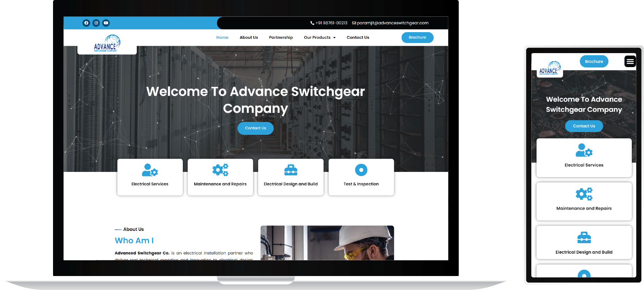Click the "Maintenance and Repairs" label on the desktop card
644x290 pixels.
pyautogui.click(x=220, y=184)
